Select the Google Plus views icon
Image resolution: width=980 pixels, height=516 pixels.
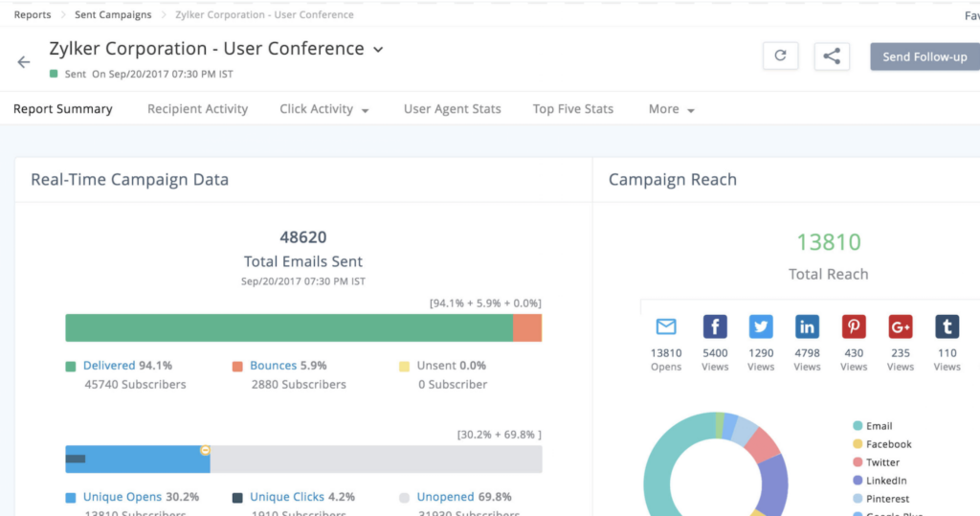point(900,326)
